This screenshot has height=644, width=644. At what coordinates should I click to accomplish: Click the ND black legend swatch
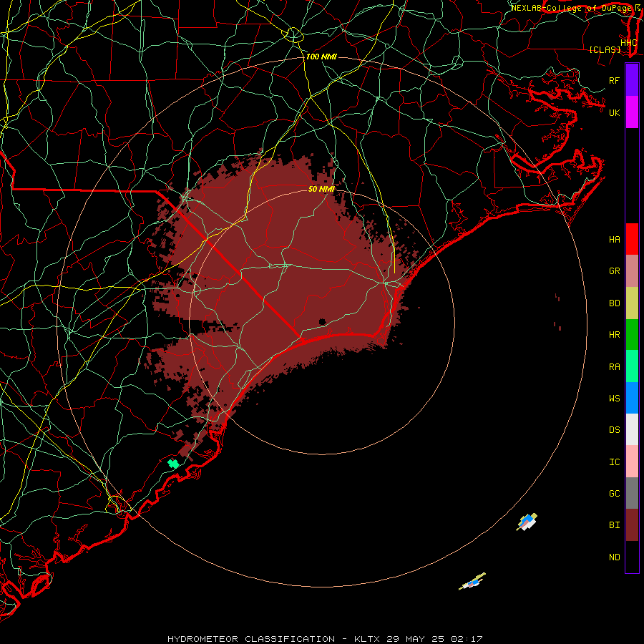pyautogui.click(x=632, y=557)
